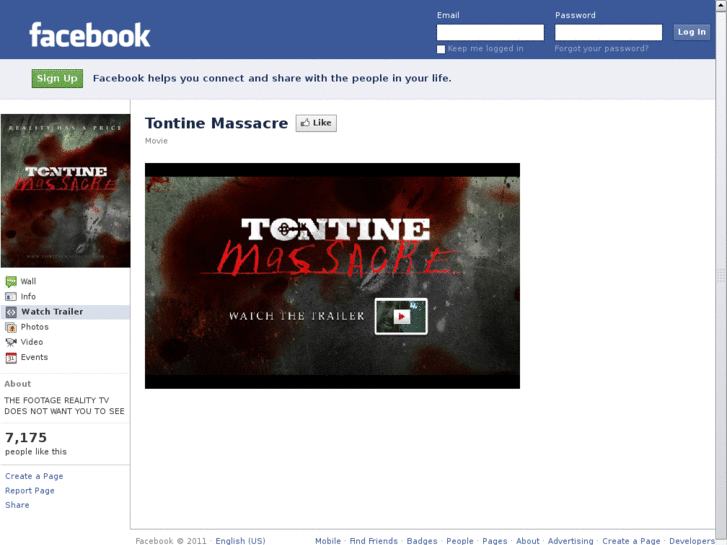Click the Watch Trailer sidebar icon
The height and width of the screenshot is (545, 727).
tap(11, 312)
